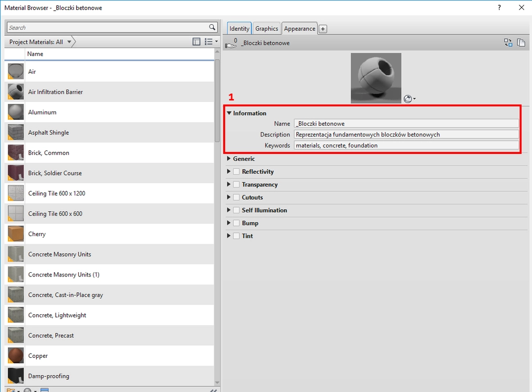Add a new asset with the plus button

click(x=323, y=29)
